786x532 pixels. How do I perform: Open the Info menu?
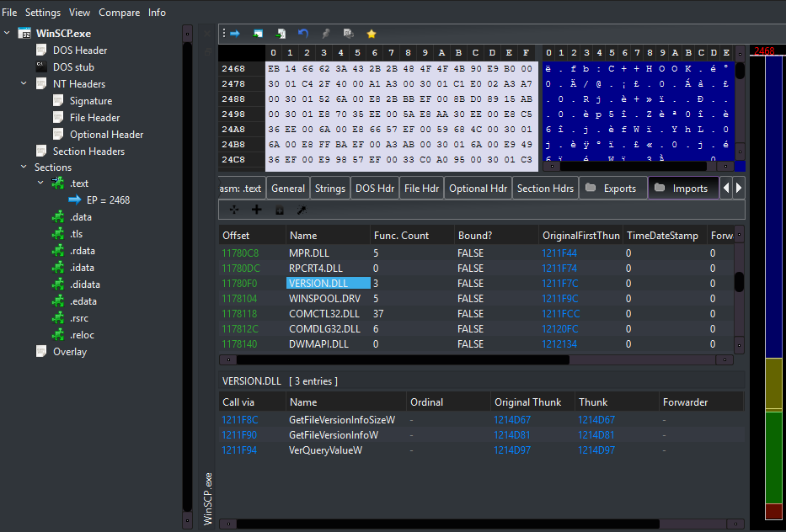pyautogui.click(x=157, y=13)
